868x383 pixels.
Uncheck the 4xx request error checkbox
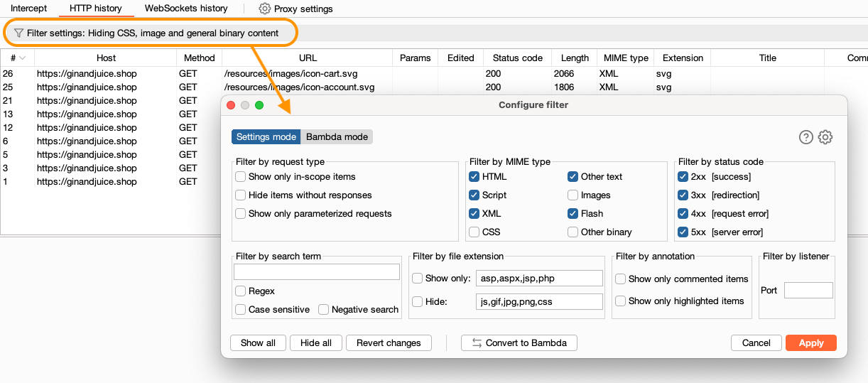(683, 213)
